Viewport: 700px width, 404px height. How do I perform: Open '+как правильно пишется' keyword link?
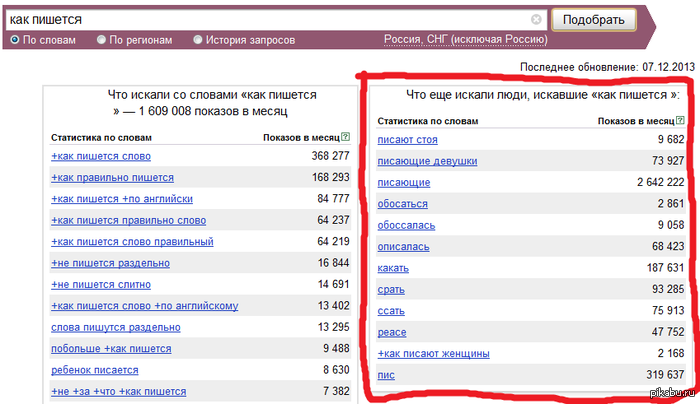click(112, 177)
